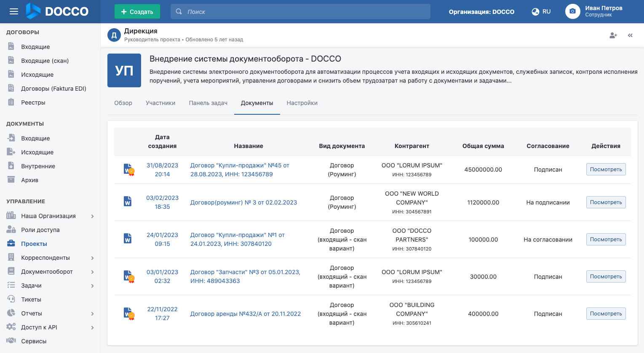Select Документы tab
This screenshot has width=644, height=353.
(257, 103)
